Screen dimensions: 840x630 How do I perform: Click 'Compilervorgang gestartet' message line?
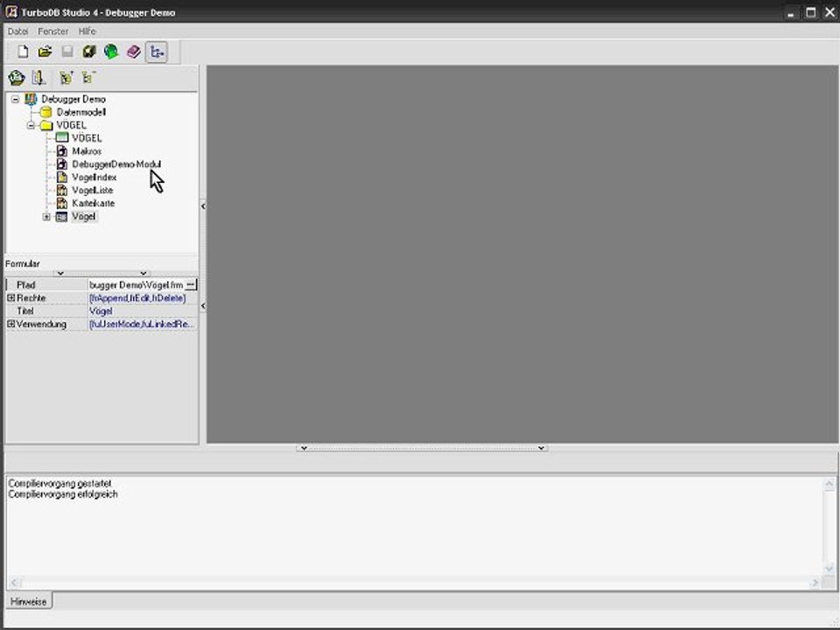point(59,483)
